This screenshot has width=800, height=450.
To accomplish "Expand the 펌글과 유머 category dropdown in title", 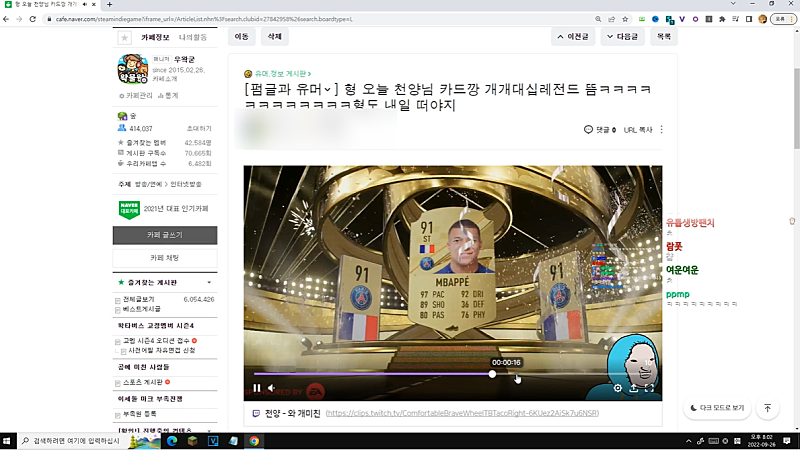I will 327,89.
